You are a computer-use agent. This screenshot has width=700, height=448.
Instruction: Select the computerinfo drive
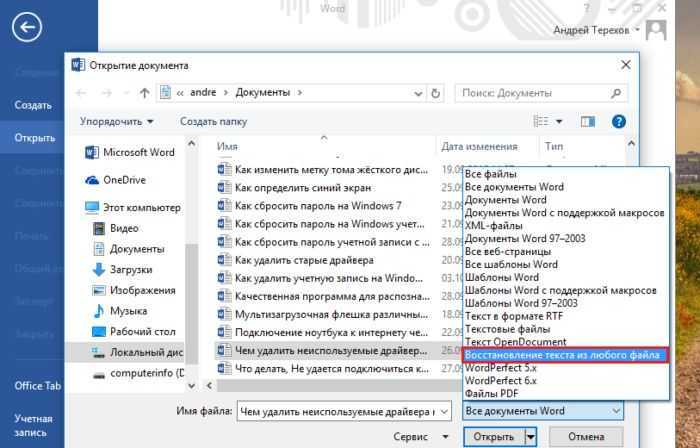point(138,373)
